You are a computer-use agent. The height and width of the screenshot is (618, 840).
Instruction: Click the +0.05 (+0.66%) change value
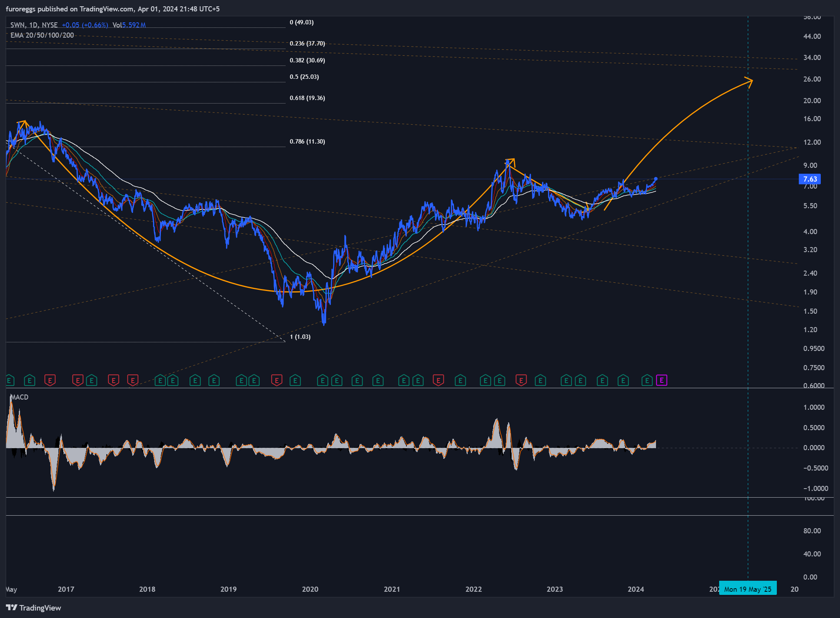point(85,25)
